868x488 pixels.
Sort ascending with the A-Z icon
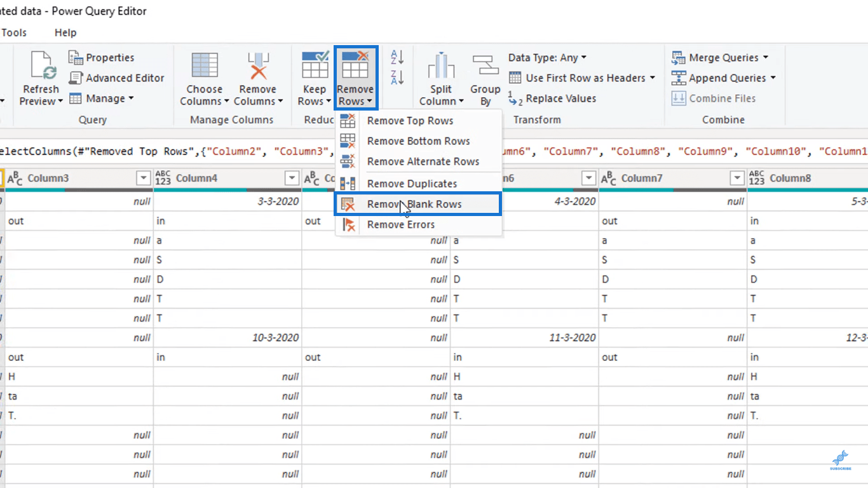397,57
